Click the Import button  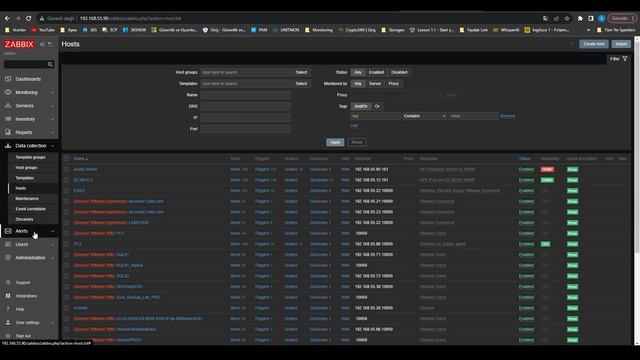click(x=621, y=44)
